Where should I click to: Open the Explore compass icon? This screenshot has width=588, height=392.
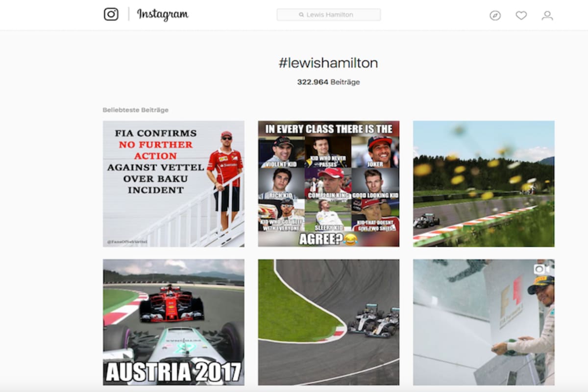pos(495,16)
